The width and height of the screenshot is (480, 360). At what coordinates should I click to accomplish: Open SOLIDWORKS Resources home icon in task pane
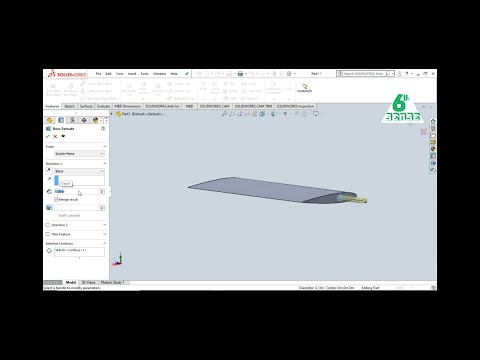[433, 121]
